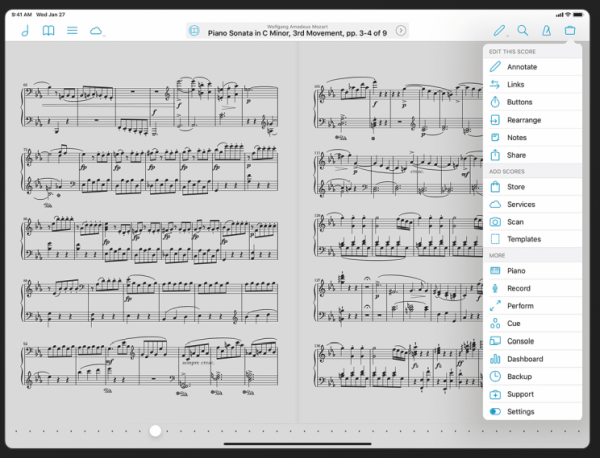This screenshot has height=458, width=600.
Task: Select Support from the tools menu
Action: (533, 394)
